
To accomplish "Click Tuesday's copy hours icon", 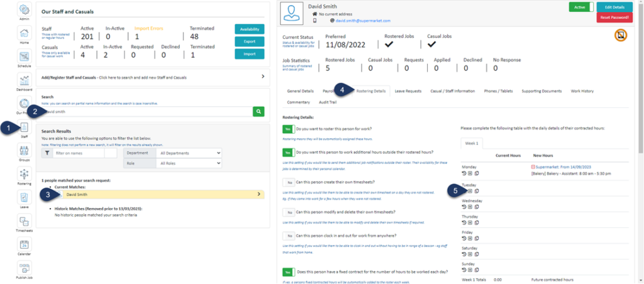I will pos(477,191).
